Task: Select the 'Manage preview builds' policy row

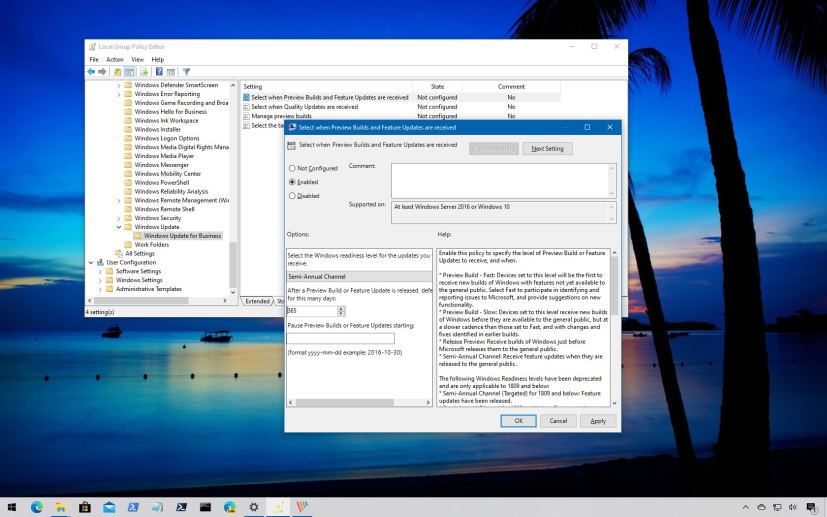Action: (x=401, y=116)
